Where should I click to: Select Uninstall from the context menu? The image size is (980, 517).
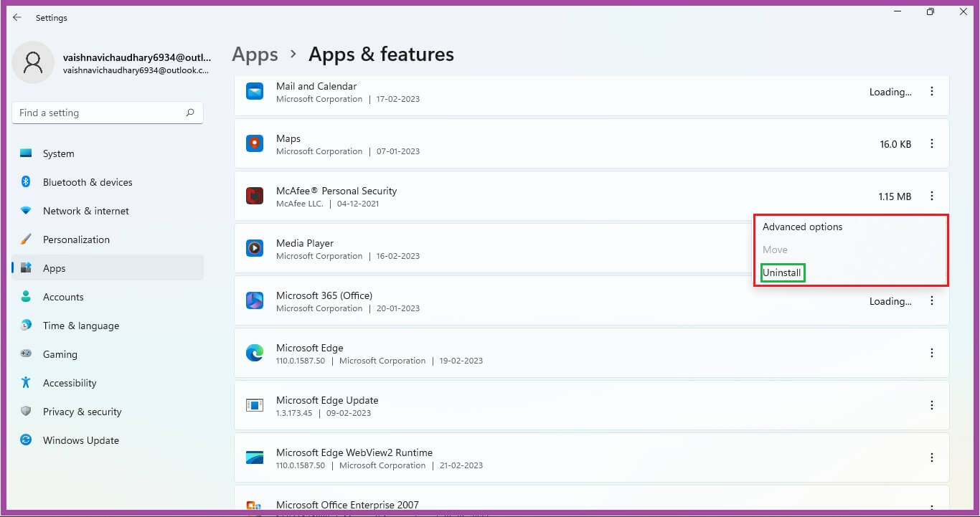click(782, 272)
